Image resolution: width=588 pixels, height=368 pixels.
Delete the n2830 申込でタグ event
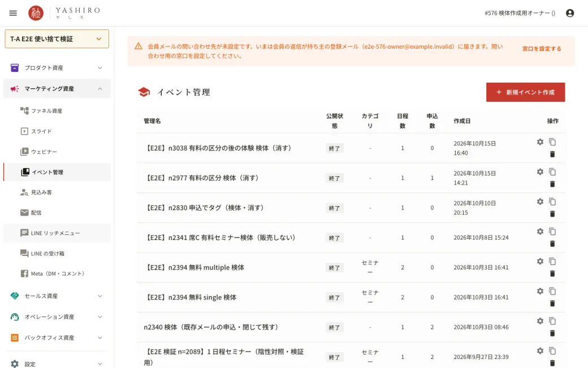pyautogui.click(x=552, y=213)
